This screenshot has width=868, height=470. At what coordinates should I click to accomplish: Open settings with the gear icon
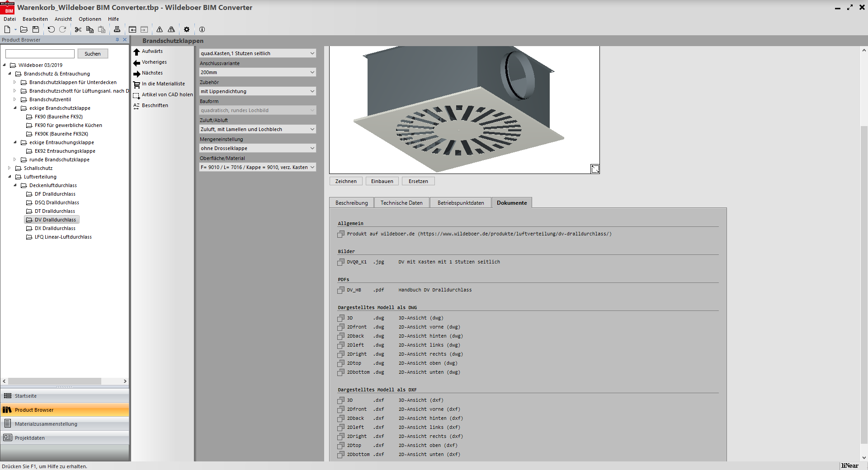pyautogui.click(x=187, y=29)
